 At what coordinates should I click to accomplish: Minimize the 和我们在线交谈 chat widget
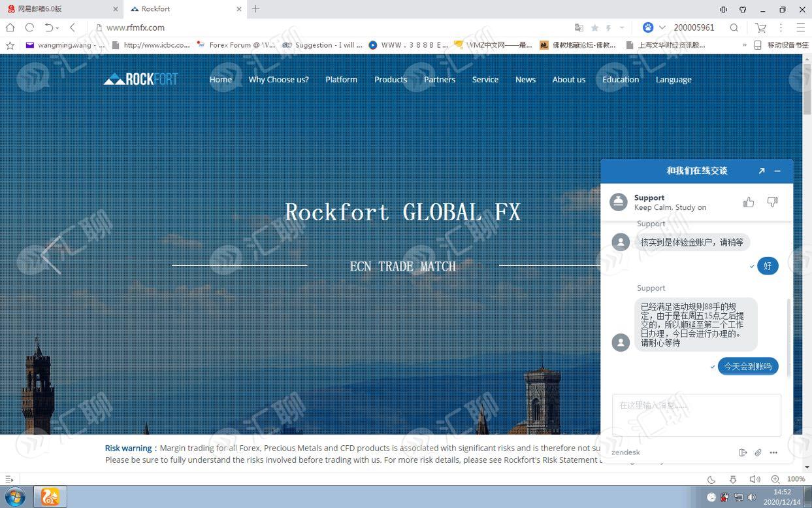777,171
